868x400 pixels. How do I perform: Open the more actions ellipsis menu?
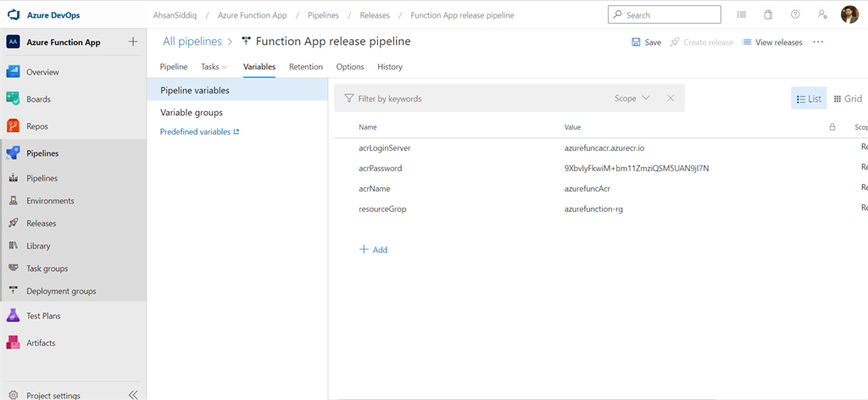point(819,42)
